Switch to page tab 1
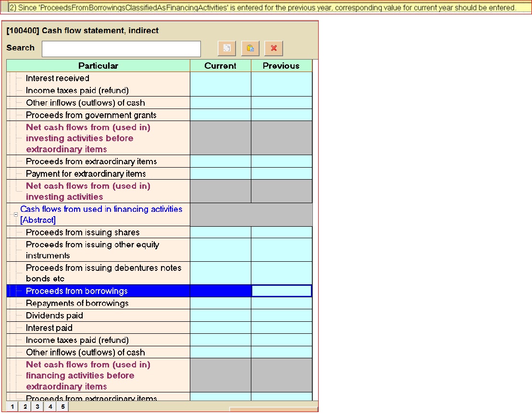The image size is (532, 414). coord(12,407)
